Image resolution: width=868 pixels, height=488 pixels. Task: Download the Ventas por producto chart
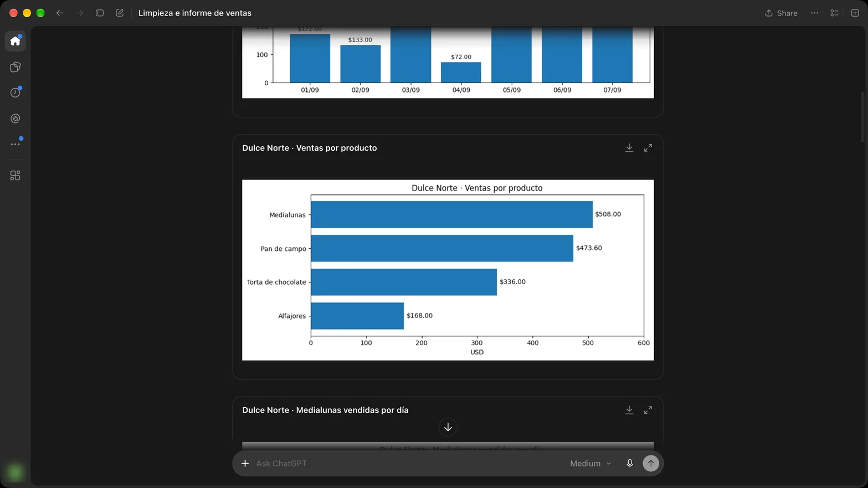click(x=629, y=148)
